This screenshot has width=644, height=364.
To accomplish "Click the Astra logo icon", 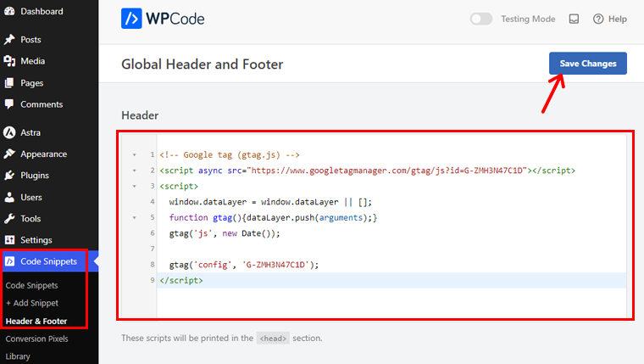I will (9, 132).
